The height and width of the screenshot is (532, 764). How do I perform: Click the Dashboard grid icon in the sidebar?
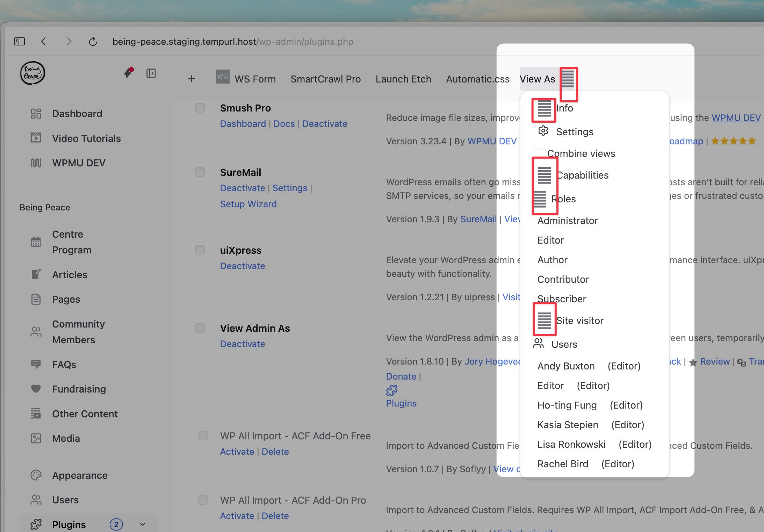(36, 114)
